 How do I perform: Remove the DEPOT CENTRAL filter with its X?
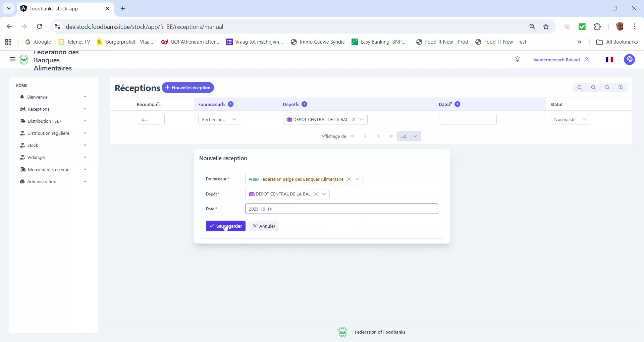coord(354,119)
